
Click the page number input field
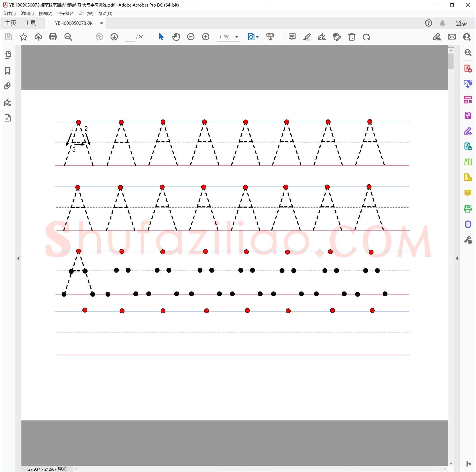[x=130, y=37]
